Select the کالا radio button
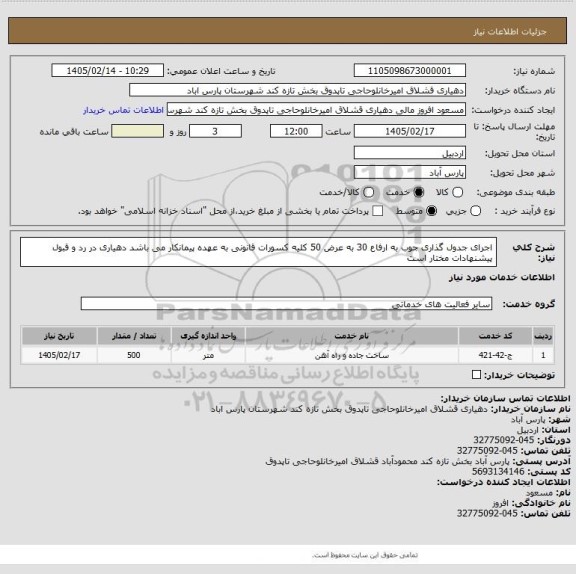 pos(457,192)
